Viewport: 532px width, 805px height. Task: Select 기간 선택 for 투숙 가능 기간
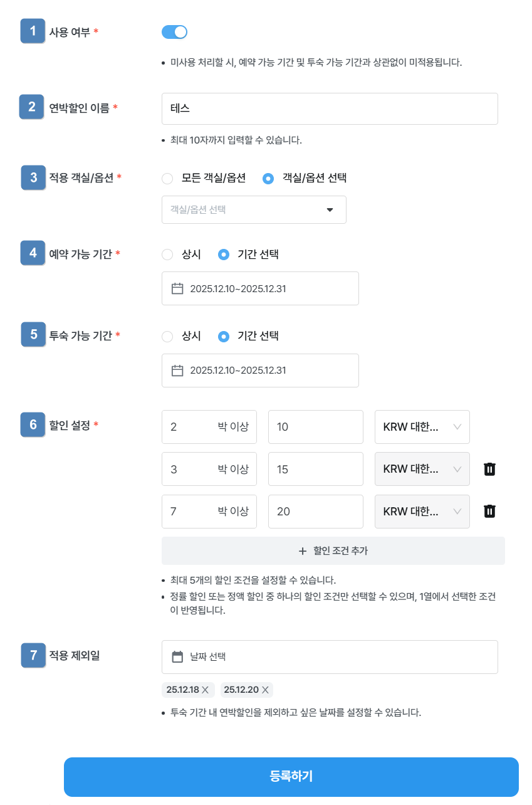[224, 337]
